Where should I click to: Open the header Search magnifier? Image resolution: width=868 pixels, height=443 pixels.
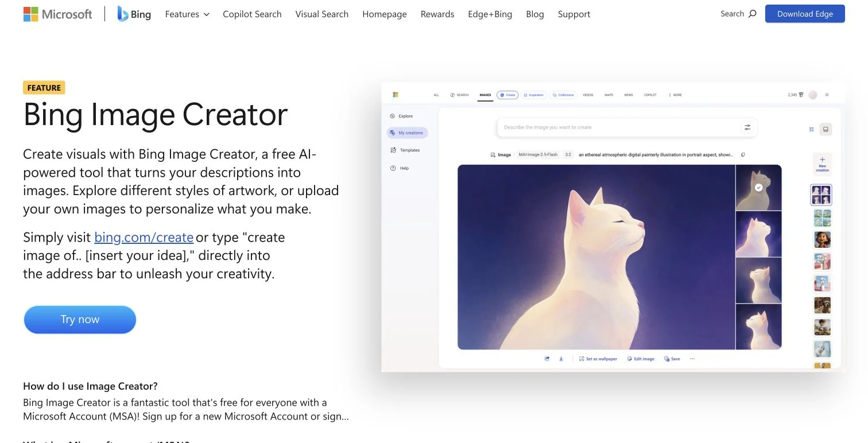click(x=753, y=14)
